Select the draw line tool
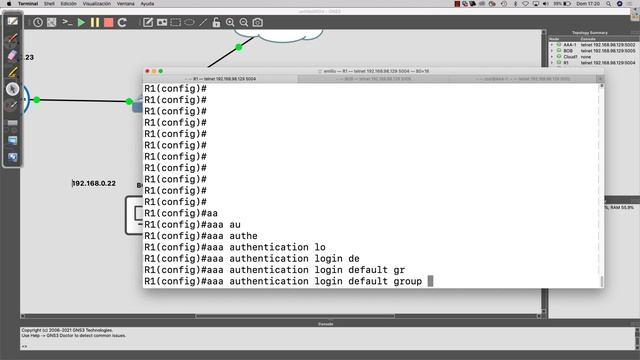640x360 pixels. coord(203,22)
